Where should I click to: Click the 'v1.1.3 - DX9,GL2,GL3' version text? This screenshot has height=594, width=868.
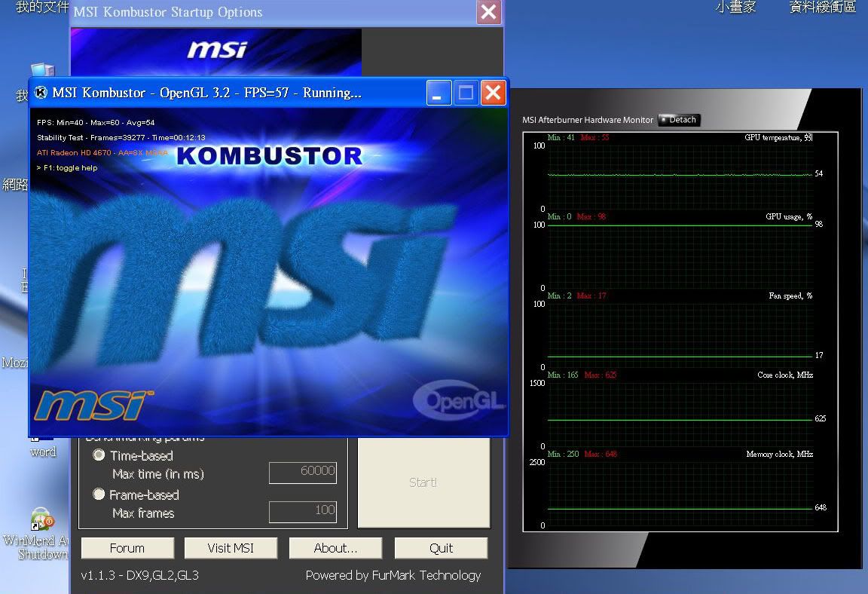click(x=140, y=576)
